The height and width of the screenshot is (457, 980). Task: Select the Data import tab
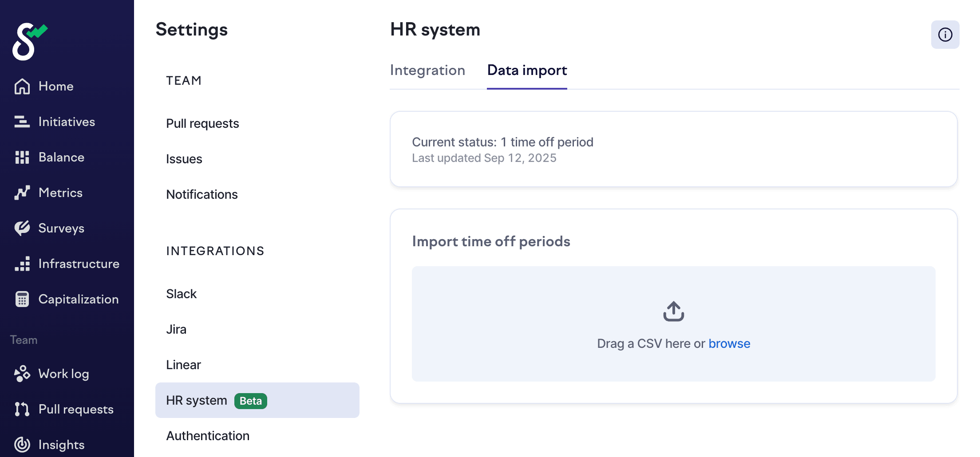click(x=527, y=70)
